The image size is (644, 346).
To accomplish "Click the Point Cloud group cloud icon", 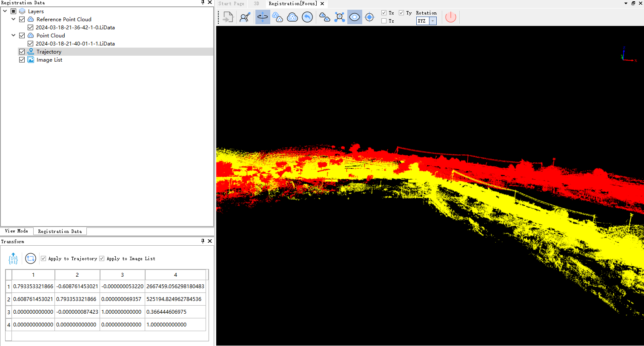I will (31, 35).
